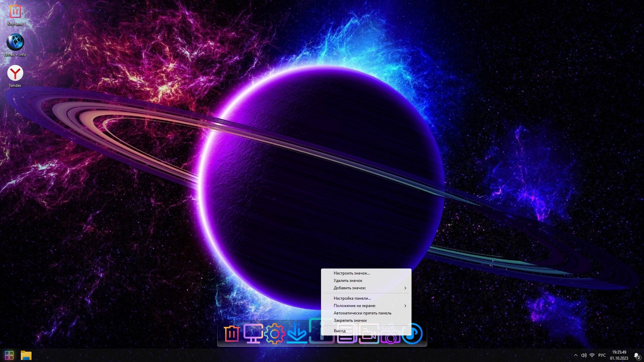The image size is (644, 362).
Task: Toggle Автоматически прятать панель option
Action: pyautogui.click(x=362, y=313)
